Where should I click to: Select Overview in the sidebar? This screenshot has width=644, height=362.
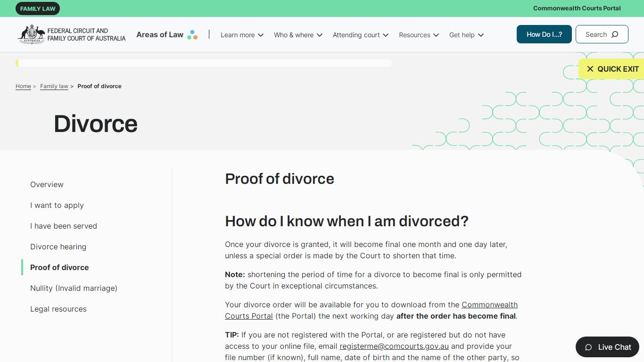coord(47,184)
